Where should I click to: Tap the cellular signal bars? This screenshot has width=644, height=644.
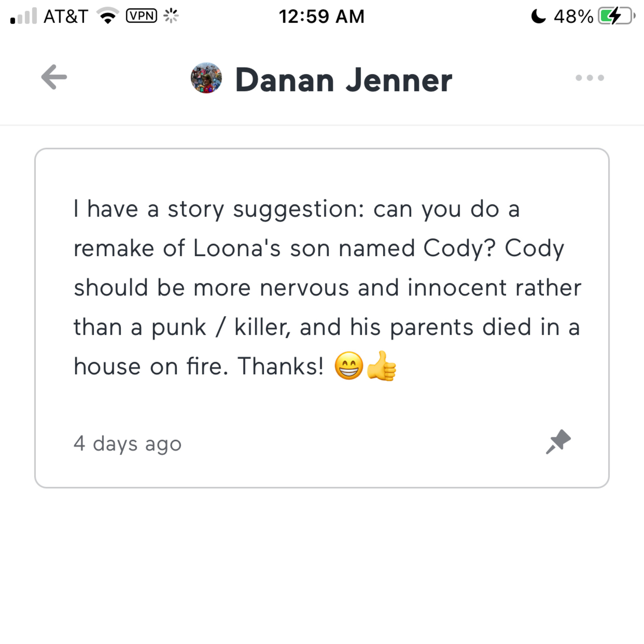pyautogui.click(x=23, y=16)
